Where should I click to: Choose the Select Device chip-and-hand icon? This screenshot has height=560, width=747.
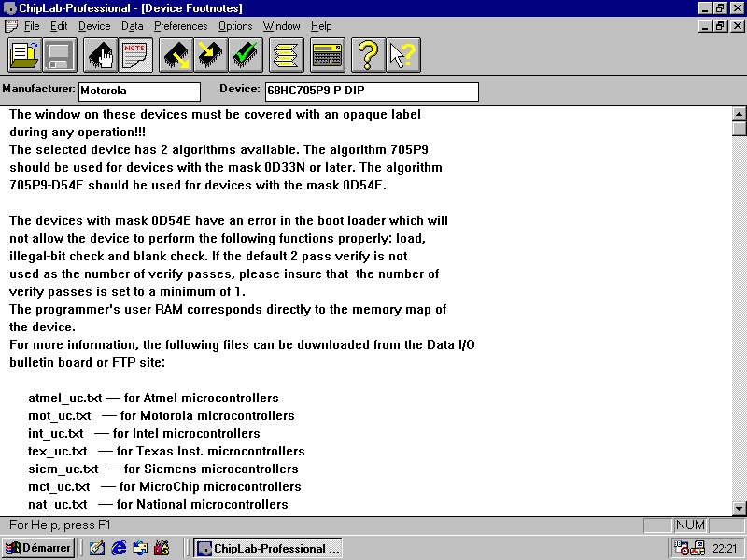coord(101,55)
